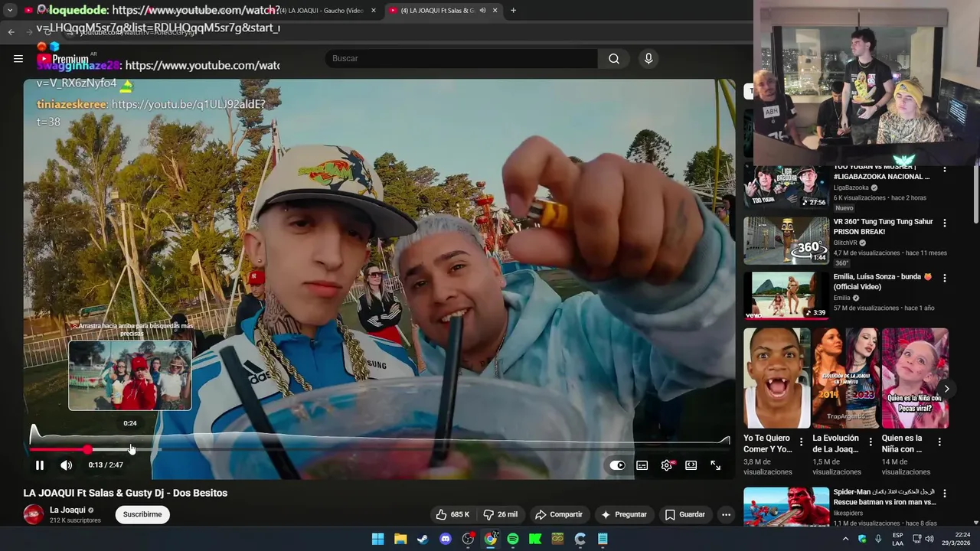Open Spotify from the taskbar
The width and height of the screenshot is (980, 551).
click(513, 539)
